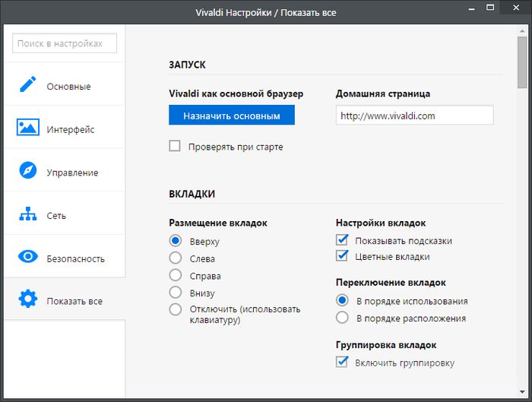The height and width of the screenshot is (402, 532).
Task: Disable Включить группировку checkbox
Action: 341,362
